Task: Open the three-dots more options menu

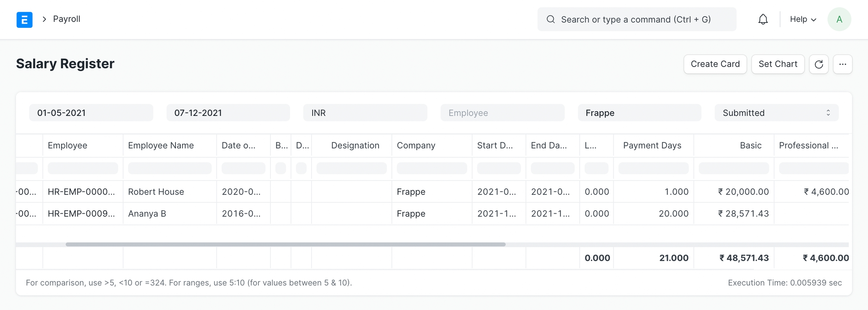Action: click(843, 64)
